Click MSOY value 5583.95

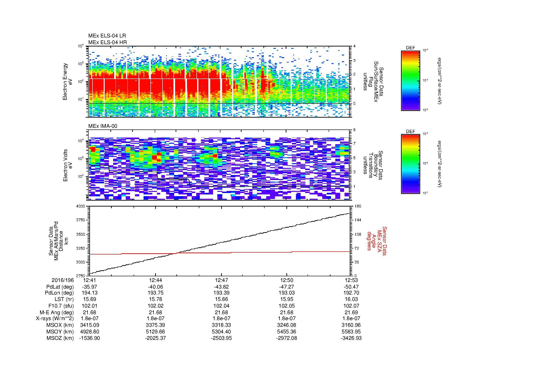(351, 332)
